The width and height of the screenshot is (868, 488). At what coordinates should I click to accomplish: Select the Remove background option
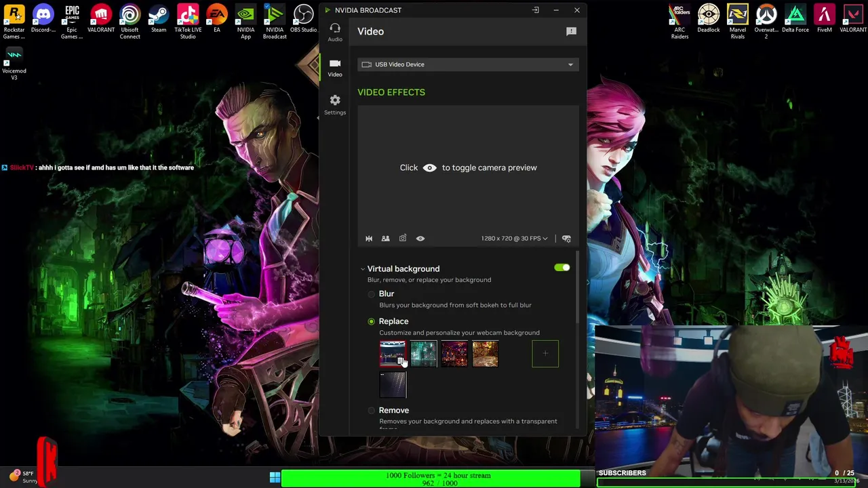pyautogui.click(x=372, y=411)
